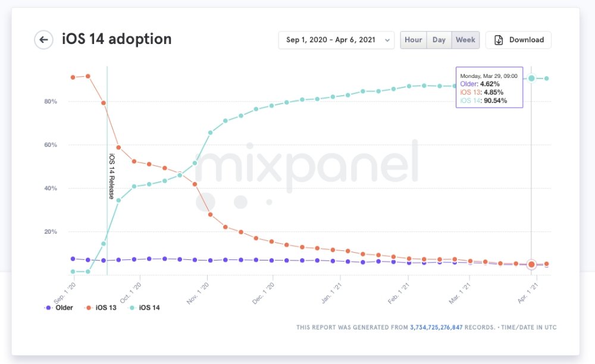
Task: Click the highlighted iOS 13 point at March 29
Action: tap(531, 264)
